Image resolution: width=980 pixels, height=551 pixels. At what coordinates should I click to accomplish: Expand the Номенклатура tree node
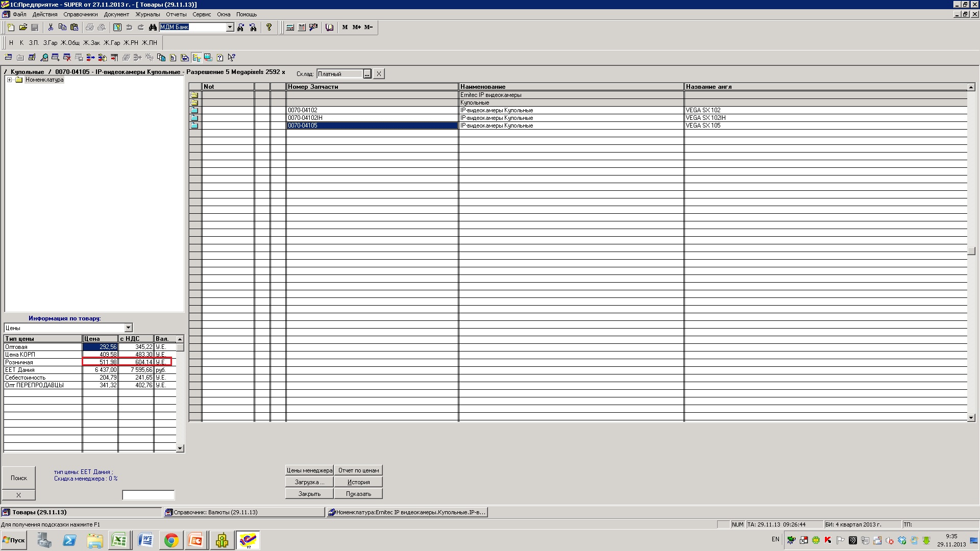(x=9, y=80)
